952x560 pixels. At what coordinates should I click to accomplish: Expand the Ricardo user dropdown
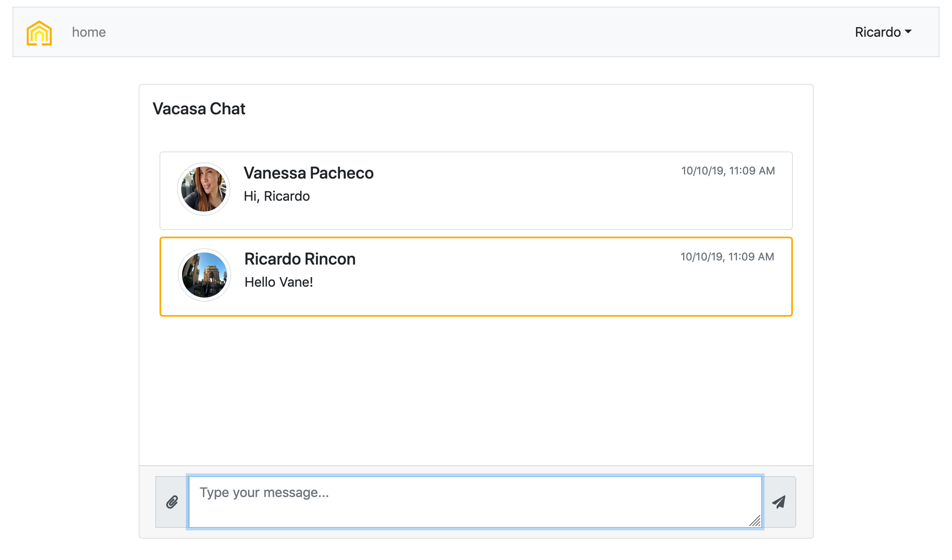[883, 32]
